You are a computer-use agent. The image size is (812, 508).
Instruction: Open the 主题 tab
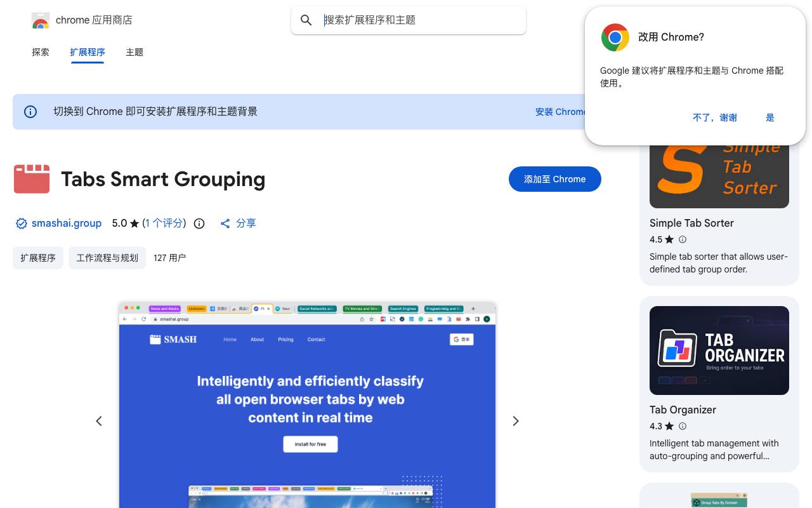pyautogui.click(x=134, y=52)
